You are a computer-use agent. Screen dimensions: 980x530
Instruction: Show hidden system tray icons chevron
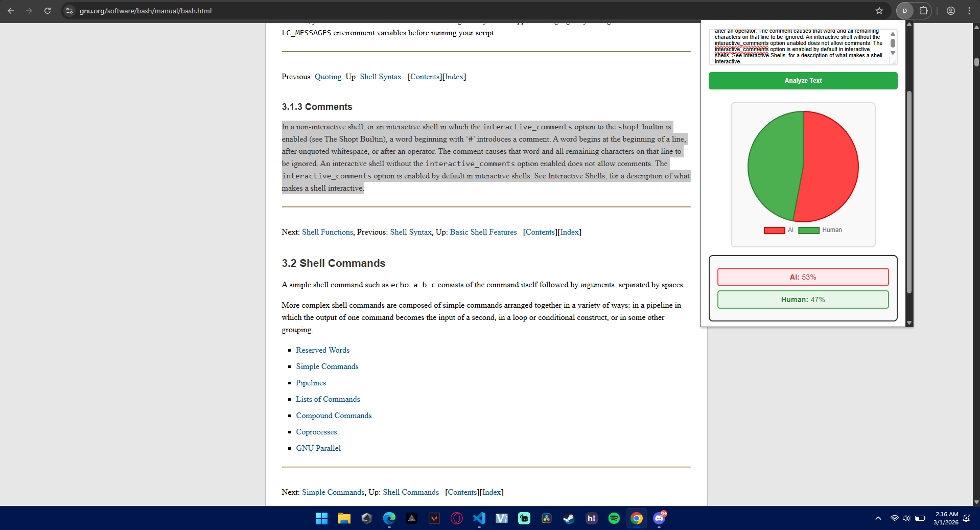[878, 518]
